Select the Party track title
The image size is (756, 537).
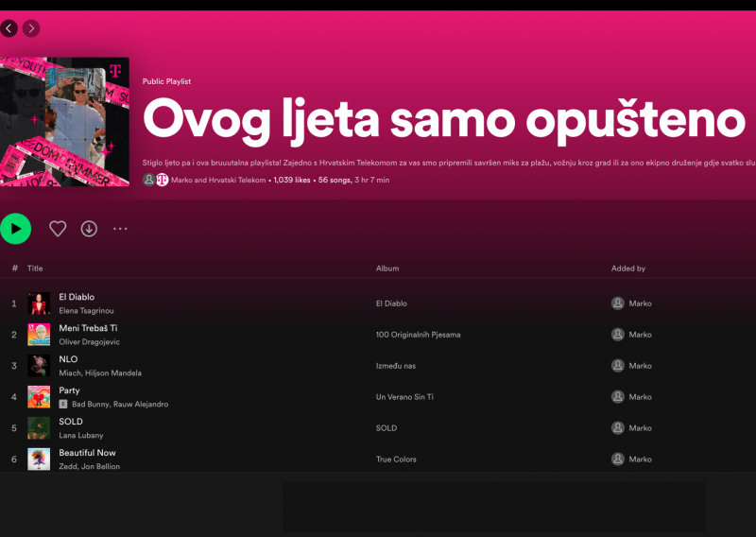tap(69, 390)
